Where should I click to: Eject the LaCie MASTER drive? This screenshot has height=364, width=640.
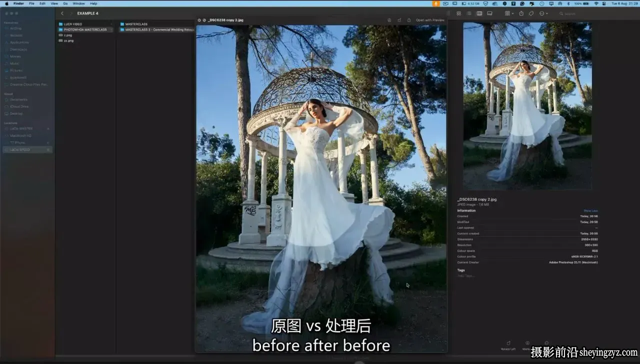48,129
